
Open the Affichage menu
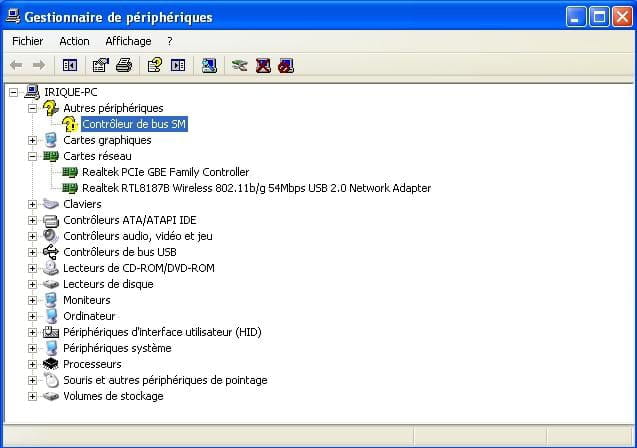[x=128, y=41]
